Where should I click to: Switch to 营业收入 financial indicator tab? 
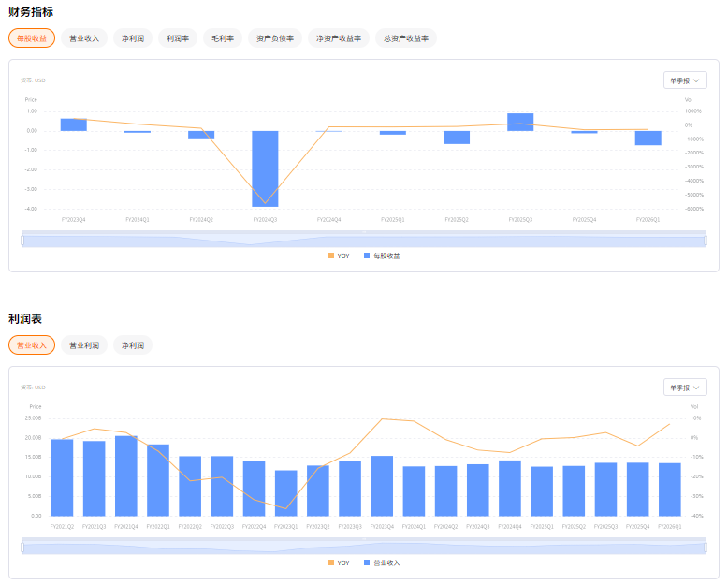tap(84, 38)
